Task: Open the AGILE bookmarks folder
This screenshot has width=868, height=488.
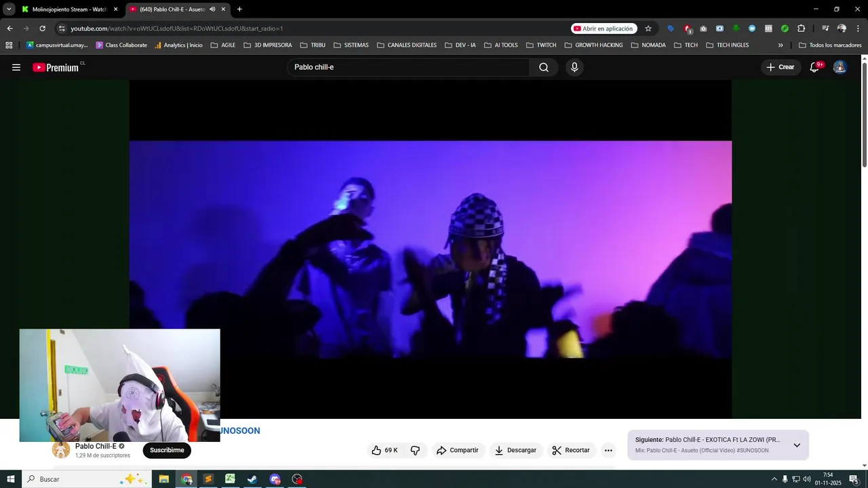Action: [223, 45]
